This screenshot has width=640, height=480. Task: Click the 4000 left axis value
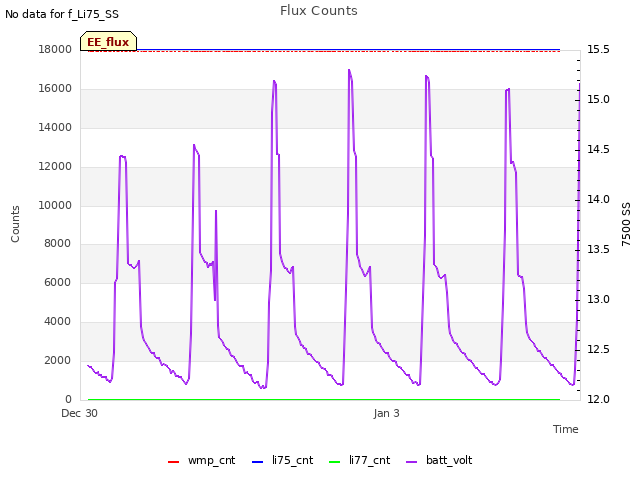[x=58, y=322]
